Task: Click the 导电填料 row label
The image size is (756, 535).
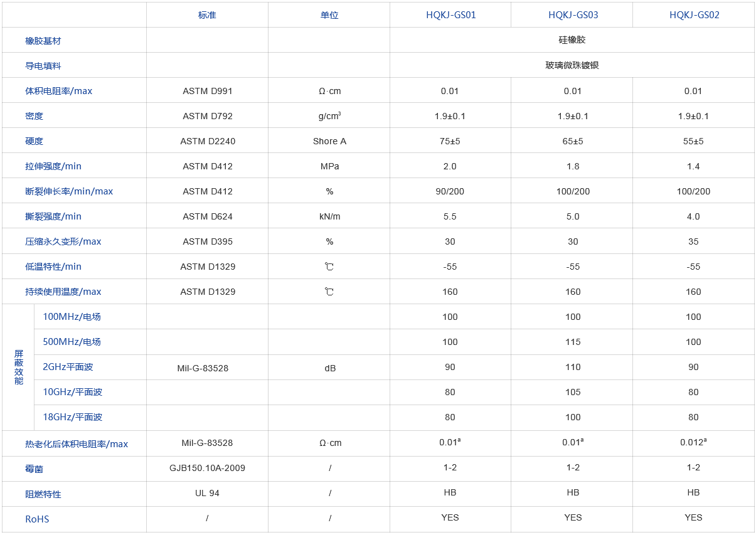Action: [43, 66]
